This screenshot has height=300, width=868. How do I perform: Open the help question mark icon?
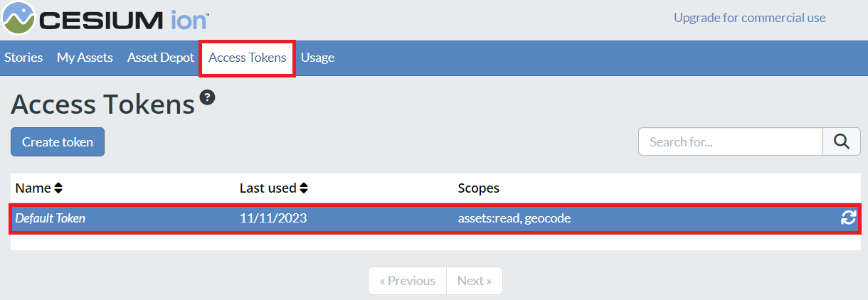point(207,97)
